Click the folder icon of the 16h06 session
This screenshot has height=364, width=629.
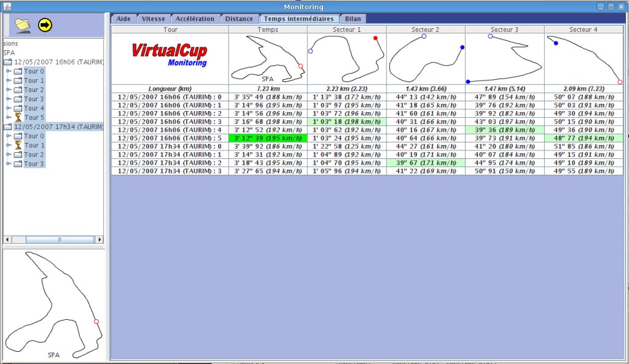[x=8, y=62]
